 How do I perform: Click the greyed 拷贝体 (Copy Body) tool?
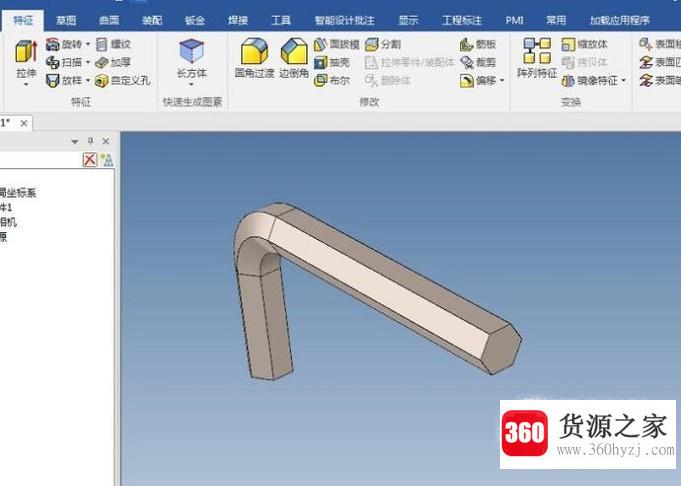(585, 63)
